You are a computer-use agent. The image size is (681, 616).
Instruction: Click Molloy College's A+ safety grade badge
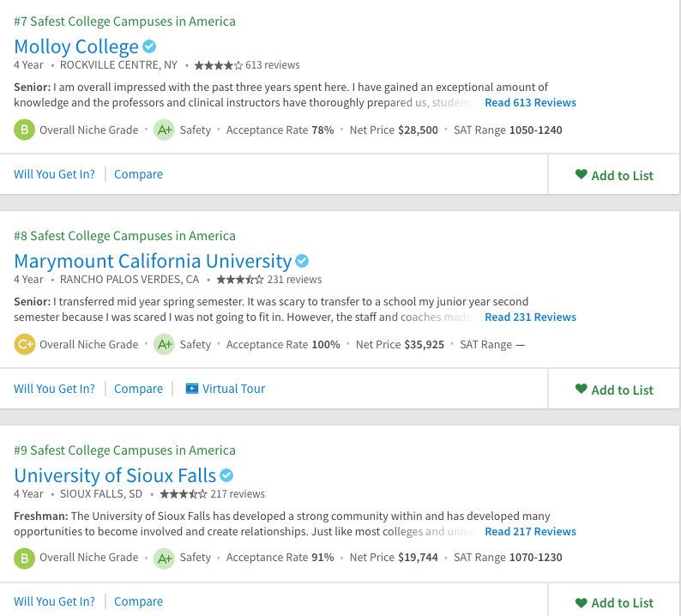pyautogui.click(x=164, y=130)
